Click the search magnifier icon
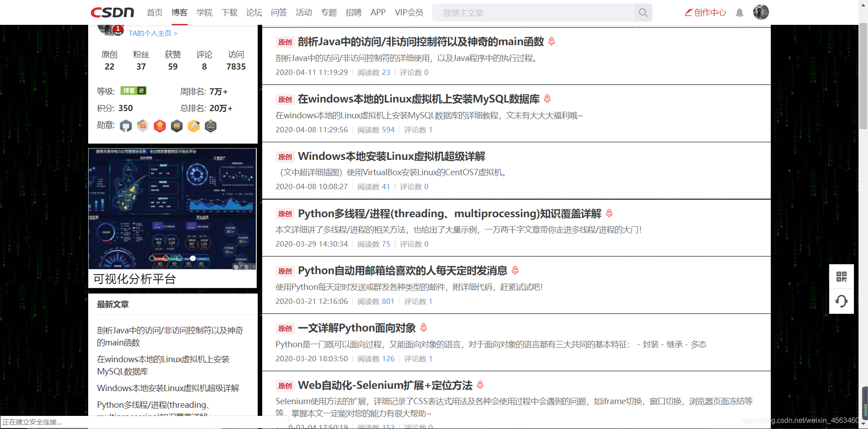868x429 pixels. click(x=643, y=13)
